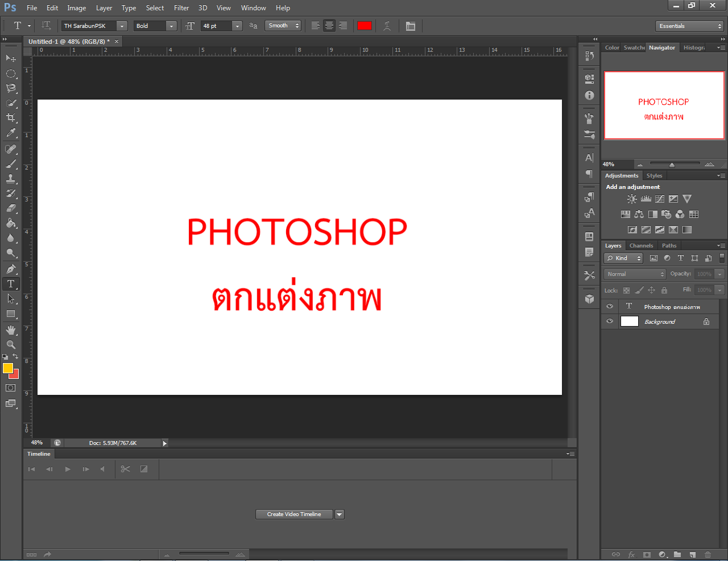The height and width of the screenshot is (561, 728).
Task: Select the Eyedropper tool
Action: [11, 133]
